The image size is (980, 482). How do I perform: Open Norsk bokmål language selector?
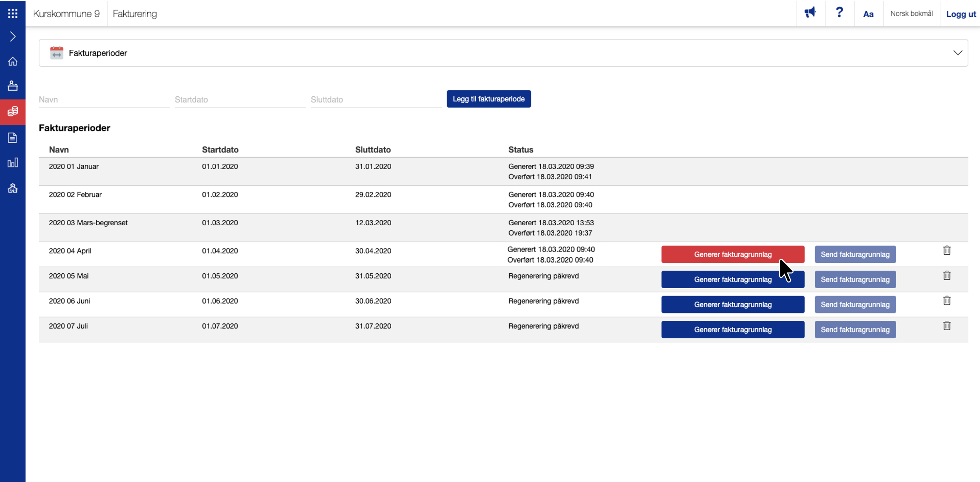click(911, 14)
